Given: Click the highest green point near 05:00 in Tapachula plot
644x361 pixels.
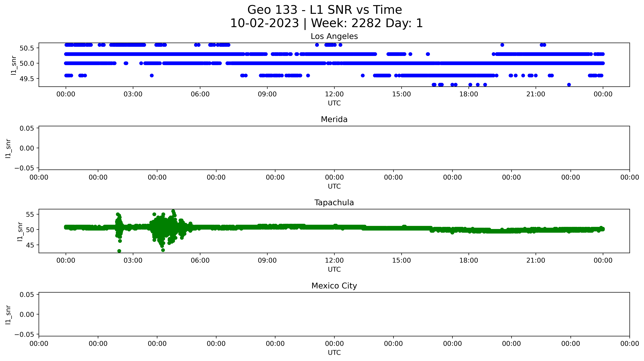Looking at the screenshot, I should (x=173, y=211).
